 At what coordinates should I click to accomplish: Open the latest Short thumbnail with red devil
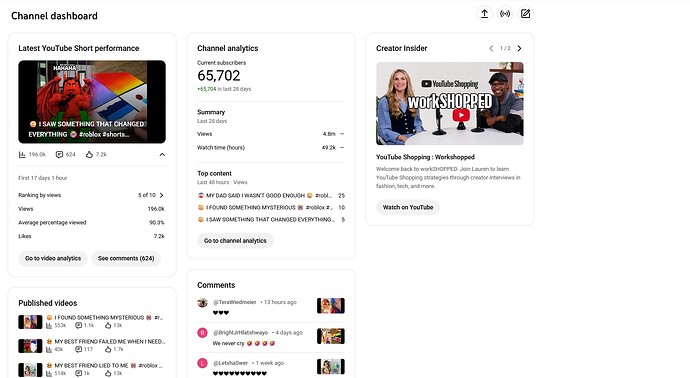click(x=92, y=102)
